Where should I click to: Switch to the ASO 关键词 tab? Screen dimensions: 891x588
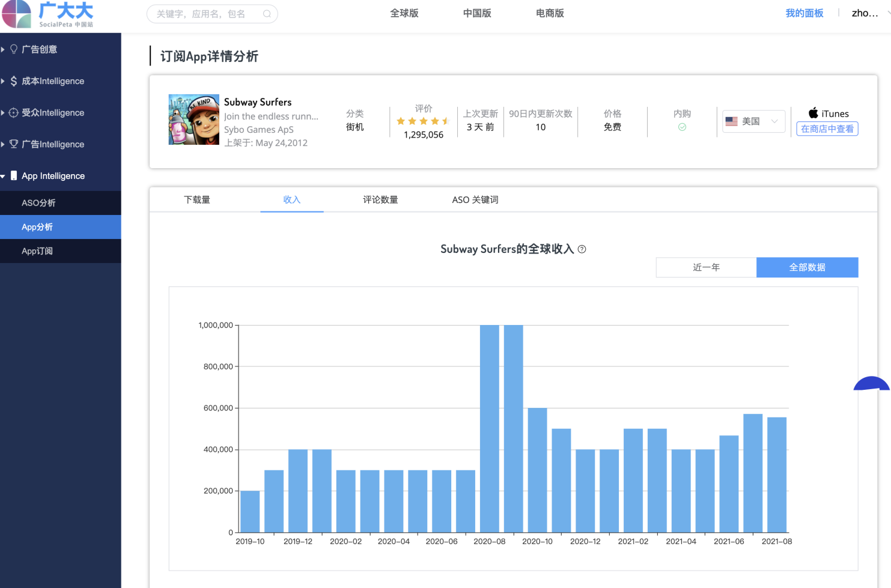(x=475, y=199)
